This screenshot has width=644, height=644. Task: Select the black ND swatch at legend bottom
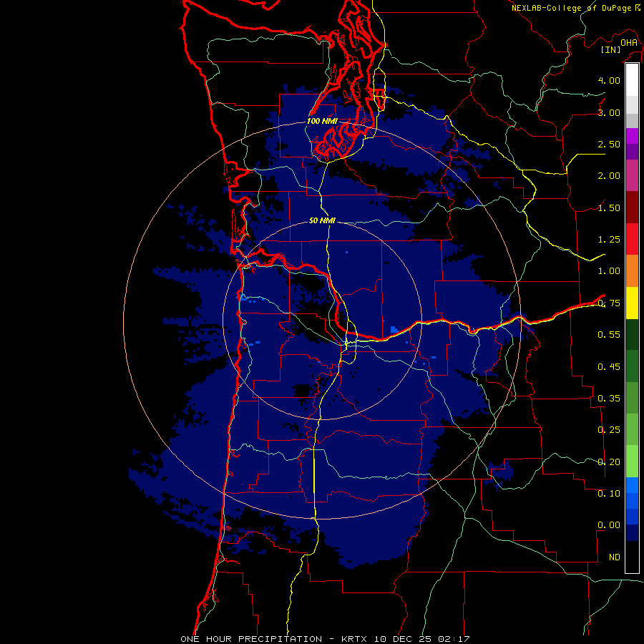click(632, 557)
